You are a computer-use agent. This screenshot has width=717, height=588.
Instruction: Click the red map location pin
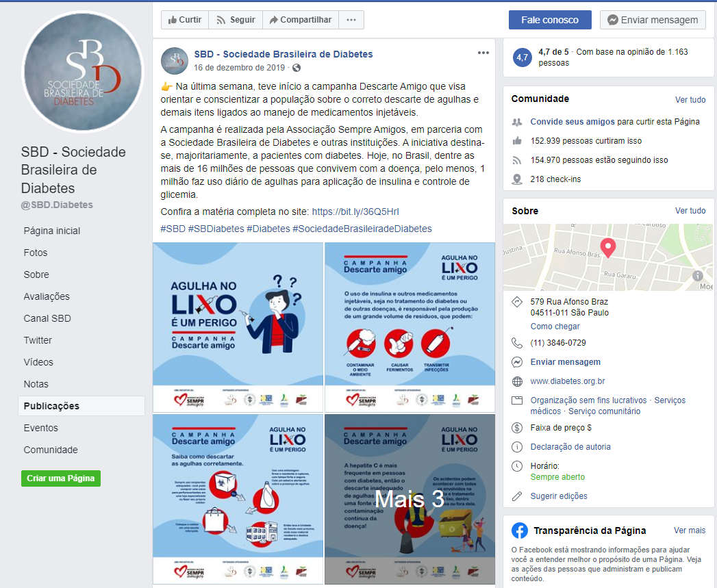pos(607,248)
